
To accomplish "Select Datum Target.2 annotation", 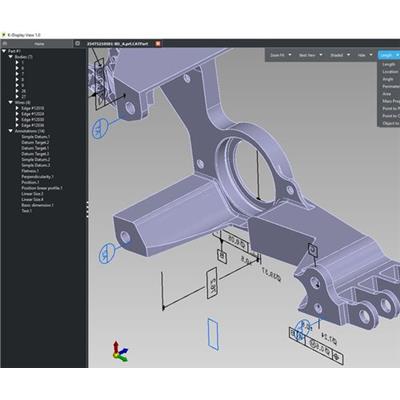I will click(x=35, y=142).
